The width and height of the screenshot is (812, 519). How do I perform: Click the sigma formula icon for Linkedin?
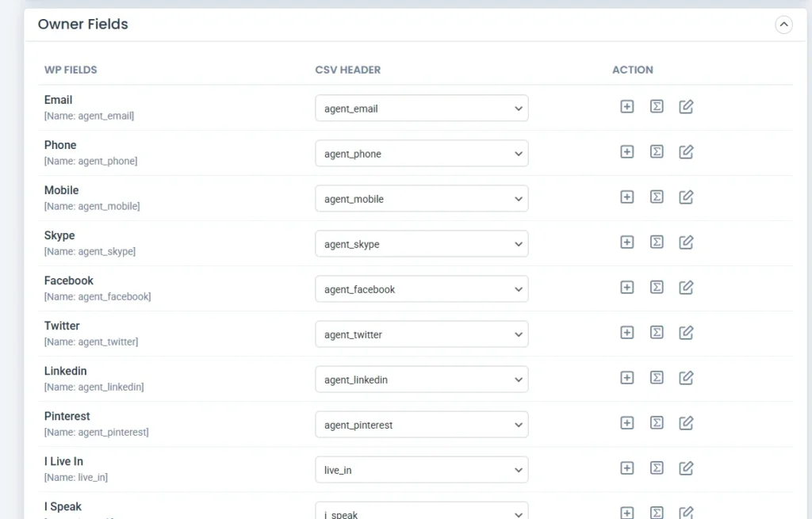(657, 378)
